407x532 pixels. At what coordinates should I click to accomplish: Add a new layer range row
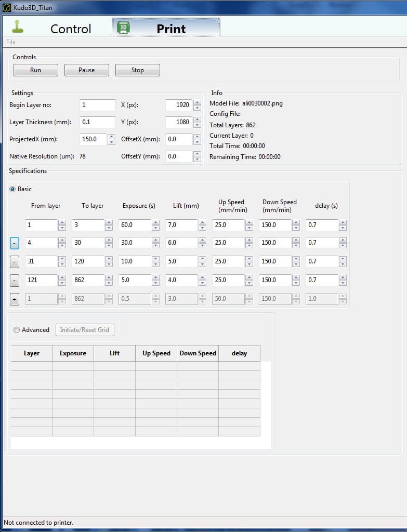coord(15,299)
